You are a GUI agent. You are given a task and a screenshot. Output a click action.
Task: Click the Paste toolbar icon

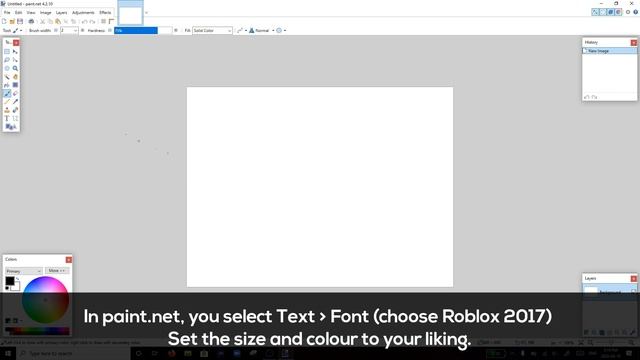[58, 21]
